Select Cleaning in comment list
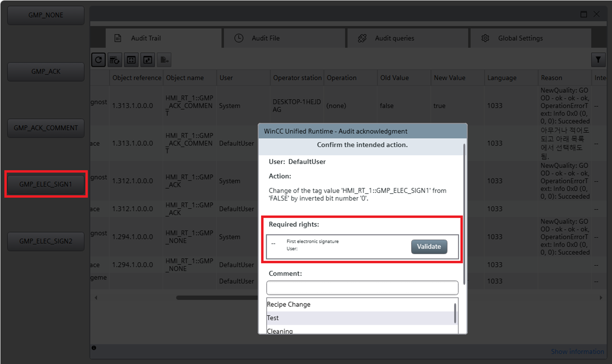The height and width of the screenshot is (364, 612). (x=360, y=330)
